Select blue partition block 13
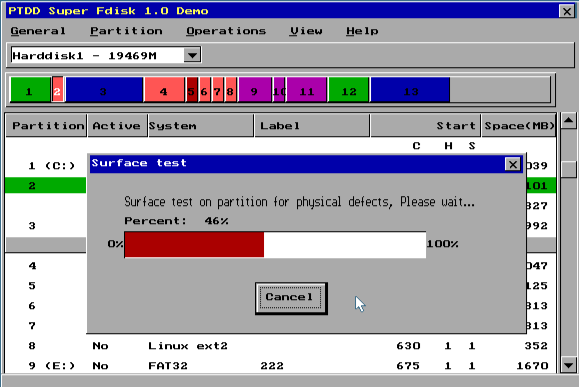The width and height of the screenshot is (579, 387). click(410, 90)
